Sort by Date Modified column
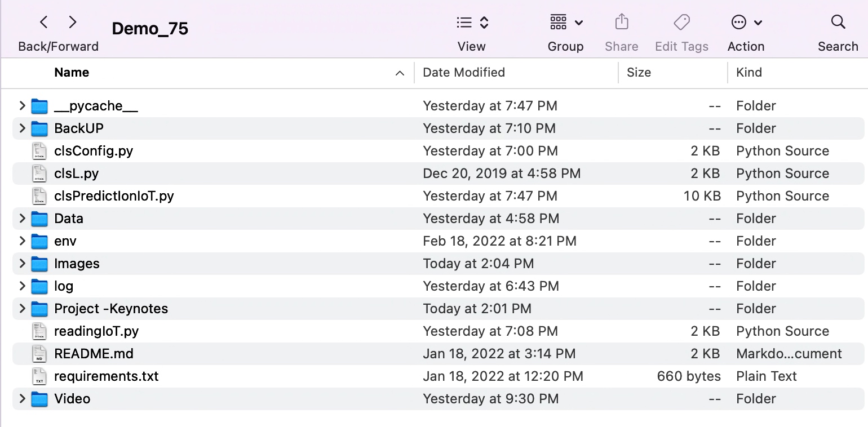 463,73
